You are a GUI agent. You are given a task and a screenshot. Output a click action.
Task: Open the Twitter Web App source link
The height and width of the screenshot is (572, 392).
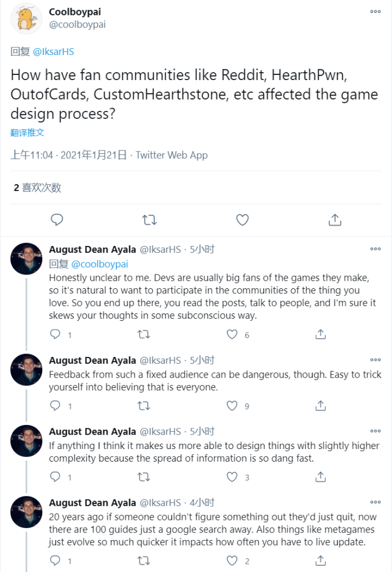[171, 155]
